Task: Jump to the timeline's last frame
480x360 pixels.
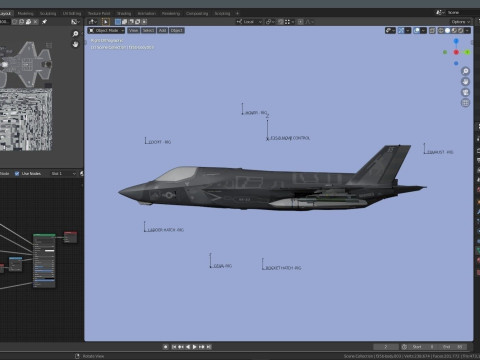Action: click(x=209, y=347)
